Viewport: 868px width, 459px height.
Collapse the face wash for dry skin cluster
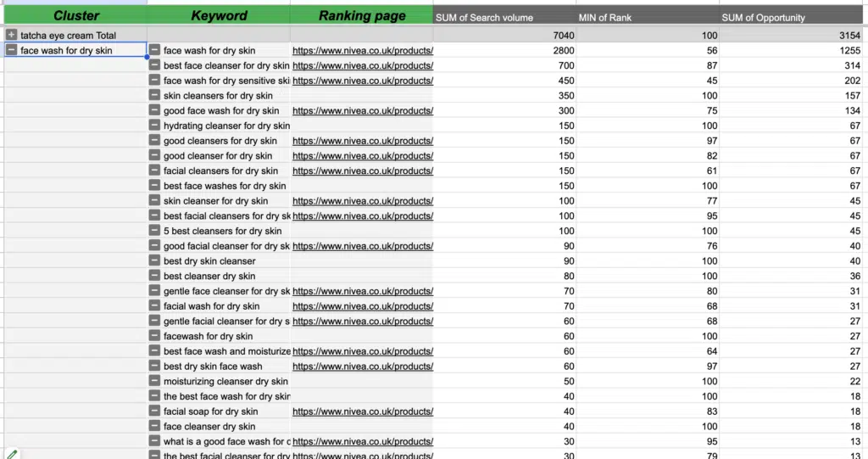11,51
